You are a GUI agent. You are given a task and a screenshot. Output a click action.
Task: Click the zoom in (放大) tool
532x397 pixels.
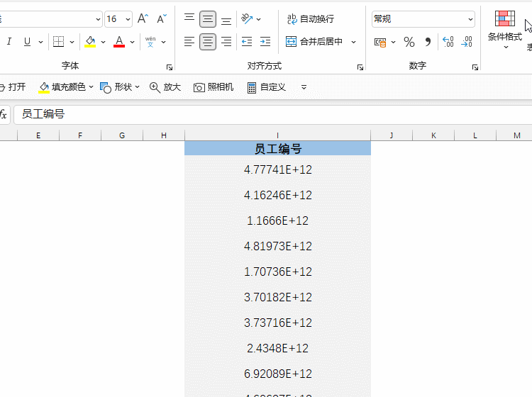[165, 87]
